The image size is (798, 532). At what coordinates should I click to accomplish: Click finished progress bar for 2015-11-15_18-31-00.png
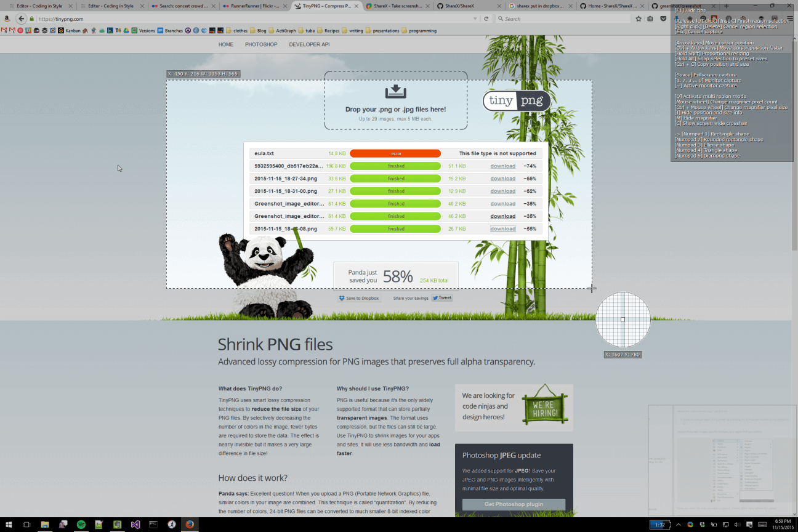pos(395,191)
